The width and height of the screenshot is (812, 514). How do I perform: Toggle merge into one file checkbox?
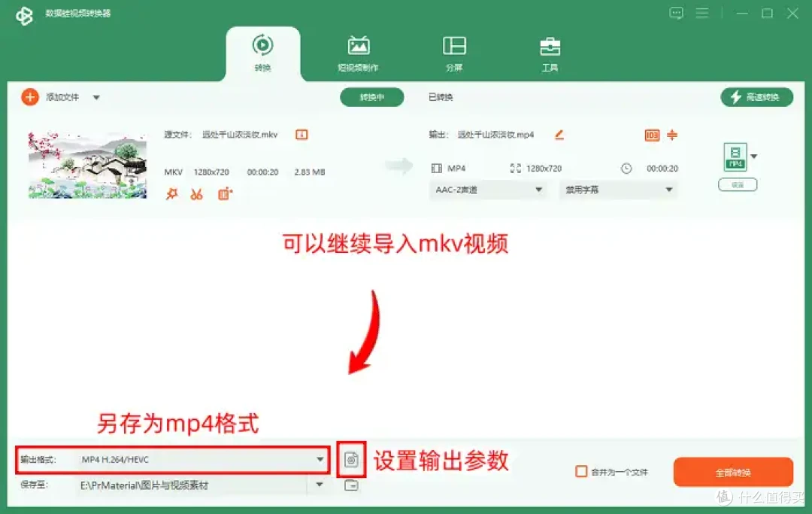pyautogui.click(x=581, y=472)
